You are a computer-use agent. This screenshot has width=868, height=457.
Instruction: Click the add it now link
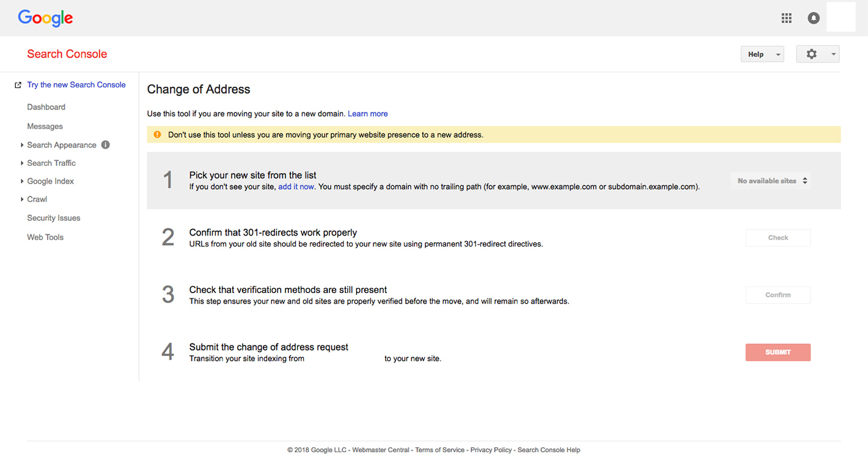coord(296,187)
